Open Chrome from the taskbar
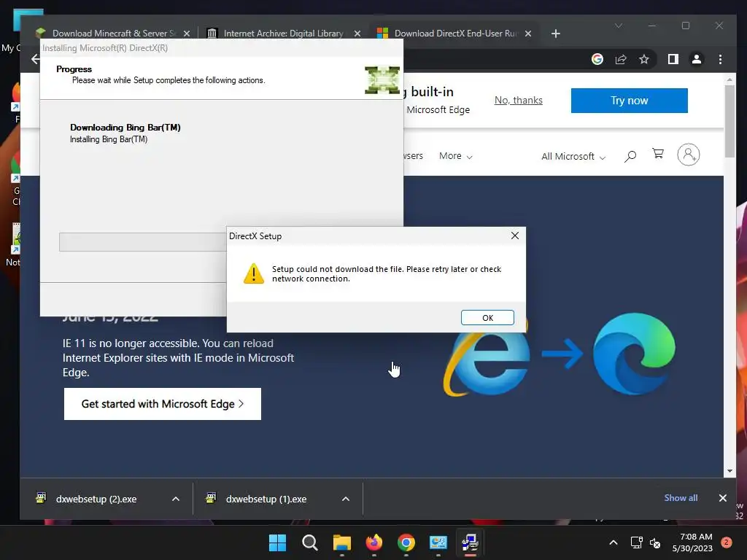This screenshot has height=560, width=747. click(406, 542)
